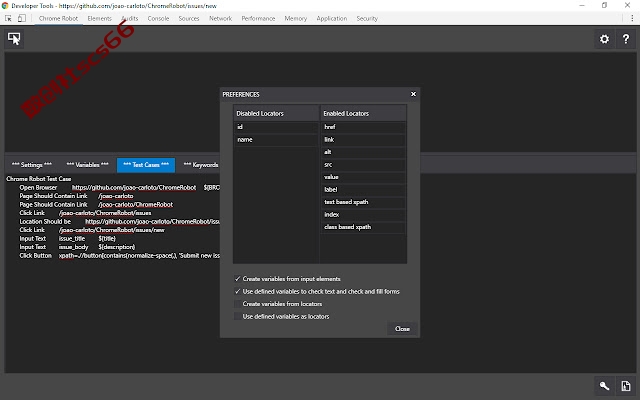The width and height of the screenshot is (640, 400).
Task: Select the 'index' enabled locator
Action: point(363,215)
